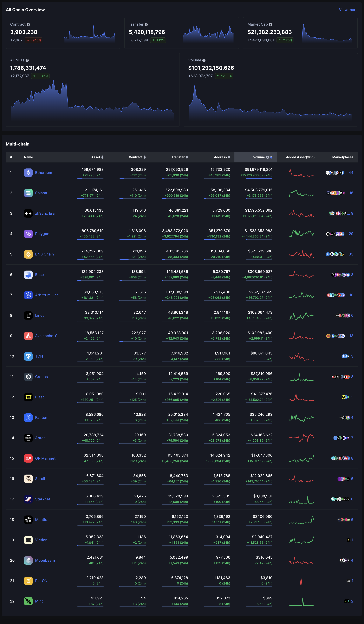Click the PlatON chain logo icon
Screen dimensions: 364x624
(28, 581)
